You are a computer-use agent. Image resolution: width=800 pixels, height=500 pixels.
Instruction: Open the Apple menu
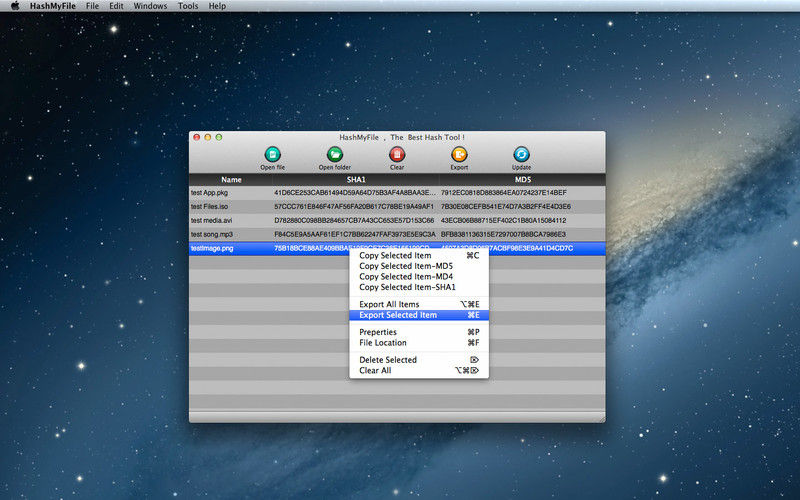click(15, 6)
